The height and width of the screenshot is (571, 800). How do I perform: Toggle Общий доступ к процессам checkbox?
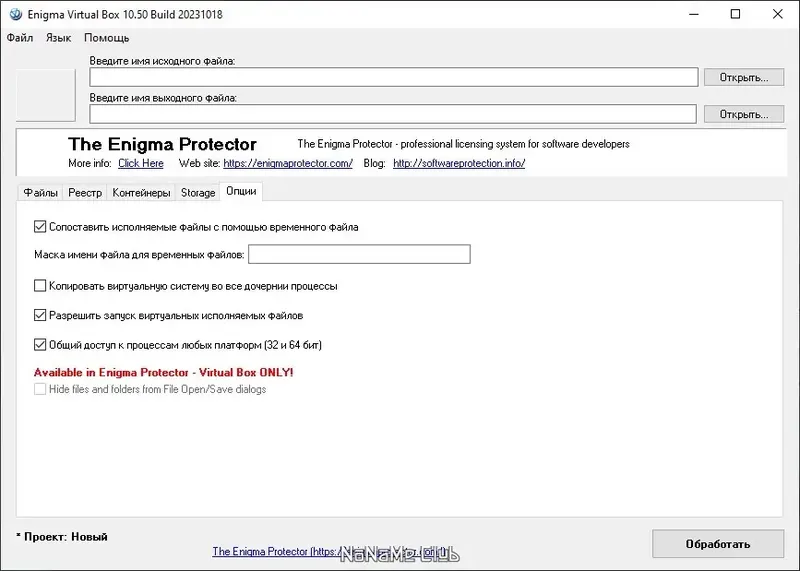pyautogui.click(x=40, y=345)
